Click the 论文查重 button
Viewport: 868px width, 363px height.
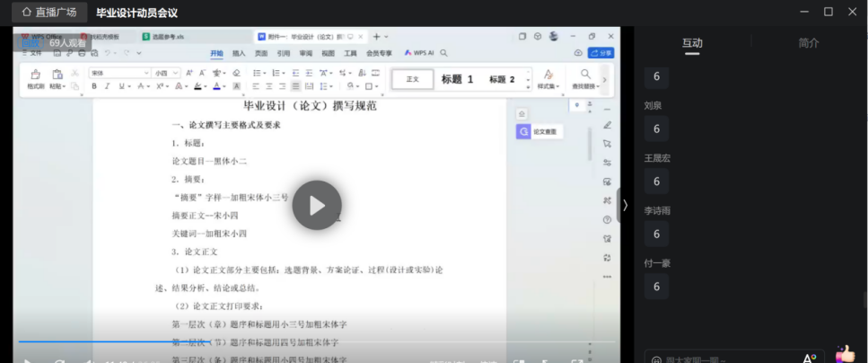[x=539, y=131]
